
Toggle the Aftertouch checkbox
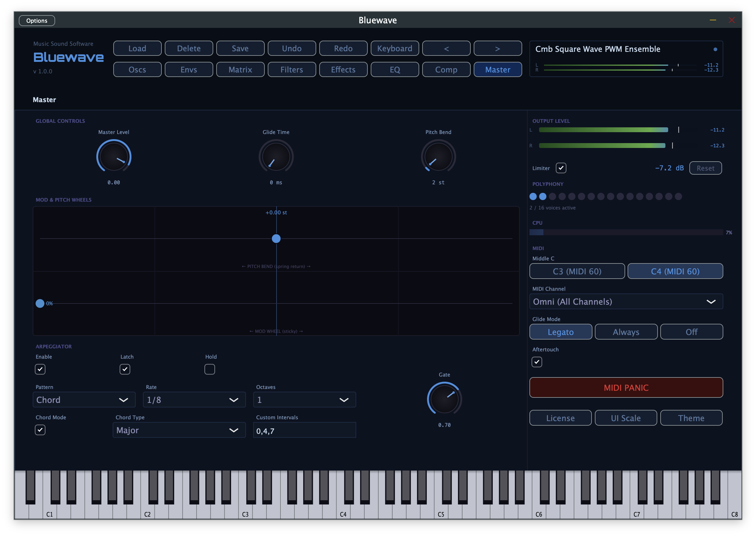pyautogui.click(x=537, y=362)
